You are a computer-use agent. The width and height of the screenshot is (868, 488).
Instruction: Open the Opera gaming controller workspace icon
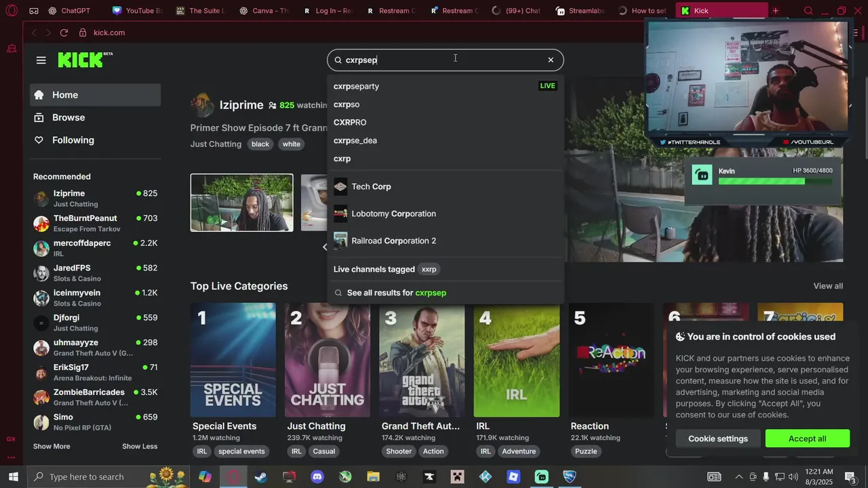point(34,11)
